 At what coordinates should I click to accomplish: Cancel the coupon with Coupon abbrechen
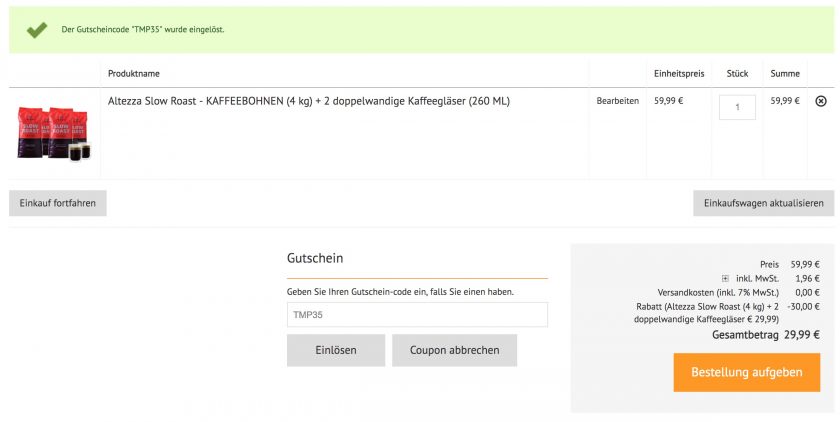pos(454,351)
